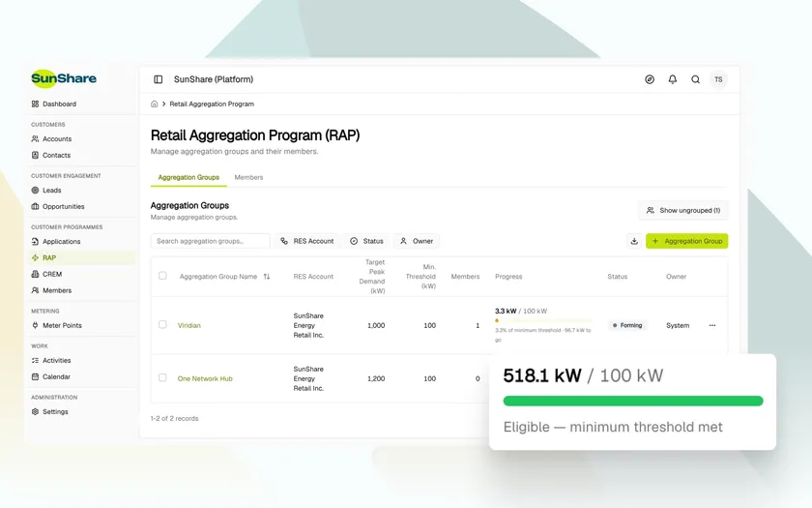
Task: Click the RES Account column header
Action: (313, 277)
